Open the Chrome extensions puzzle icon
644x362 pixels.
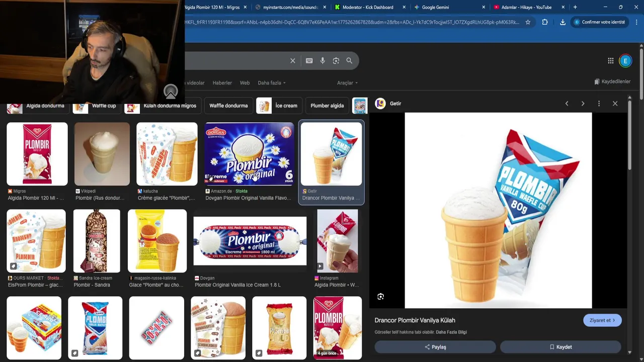tap(545, 22)
